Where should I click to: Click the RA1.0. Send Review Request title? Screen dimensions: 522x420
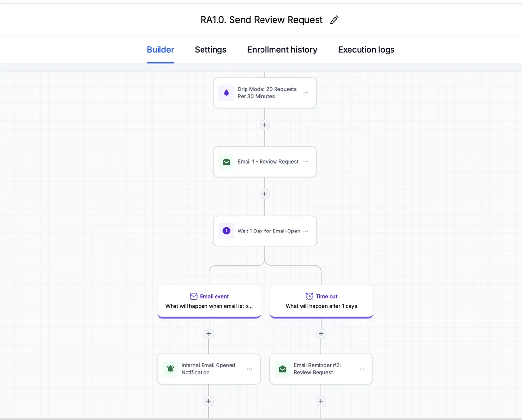pyautogui.click(x=261, y=20)
